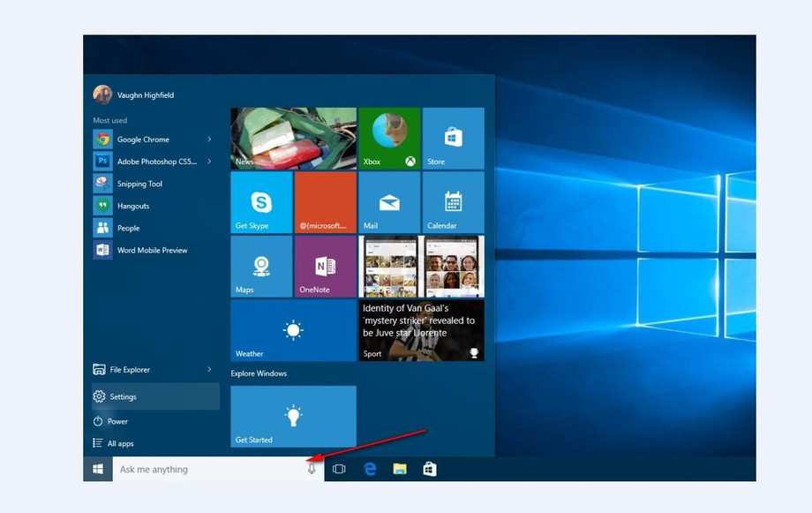812x513 pixels.
Task: Open the OneNote tile
Action: pyautogui.click(x=325, y=267)
